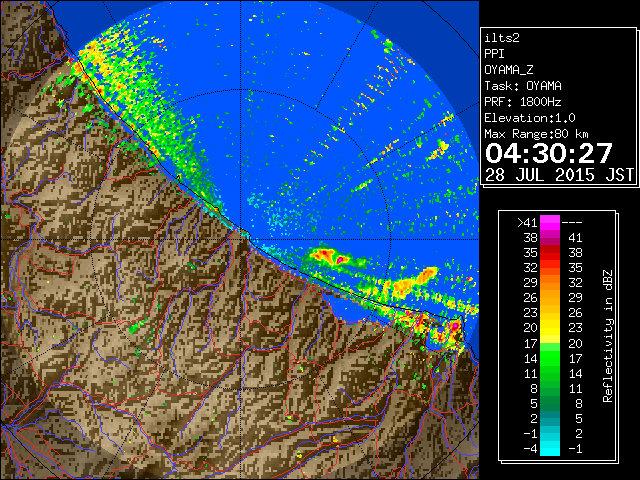640x480 pixels.
Task: Click the 'Reflectivity in dBZ' legend title
Action: click(x=608, y=336)
